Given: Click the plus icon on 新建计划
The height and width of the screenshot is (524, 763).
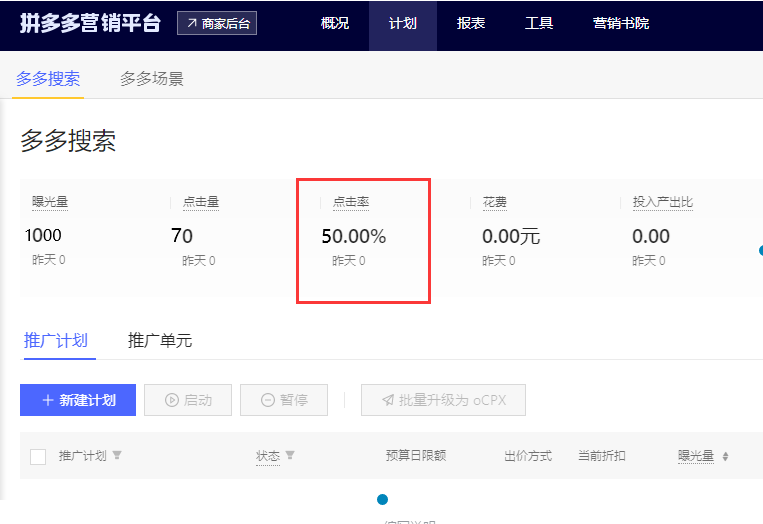Looking at the screenshot, I should point(48,400).
